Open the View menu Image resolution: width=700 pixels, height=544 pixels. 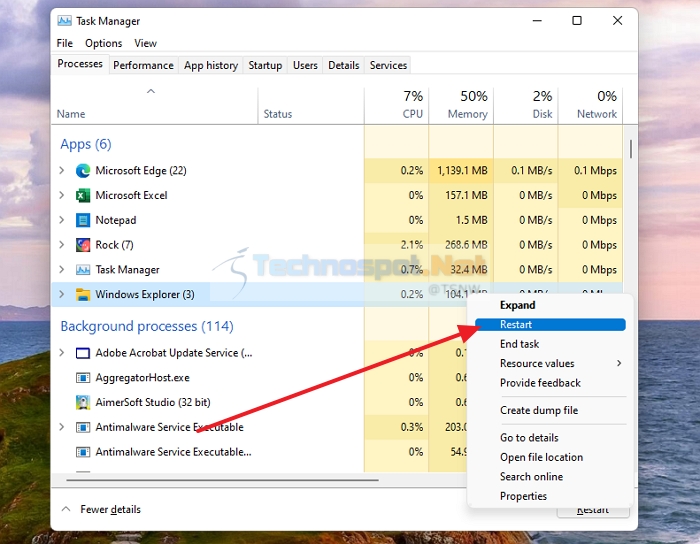coord(146,43)
